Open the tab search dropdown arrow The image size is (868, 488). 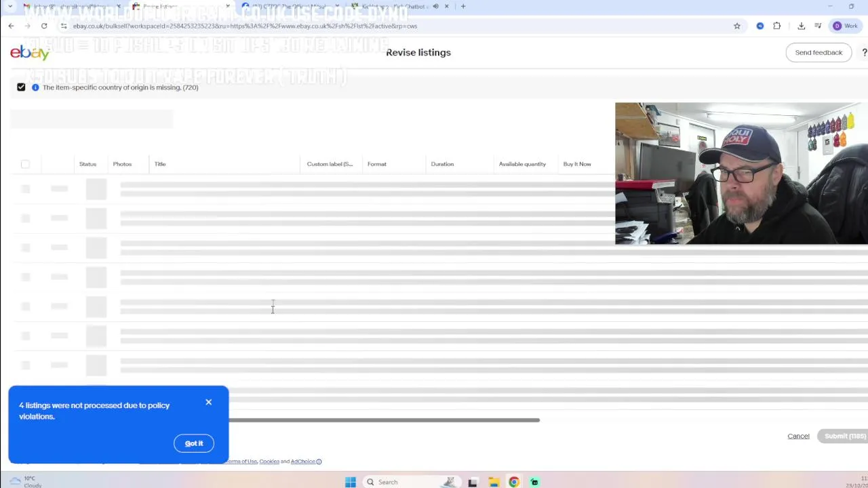point(10,6)
